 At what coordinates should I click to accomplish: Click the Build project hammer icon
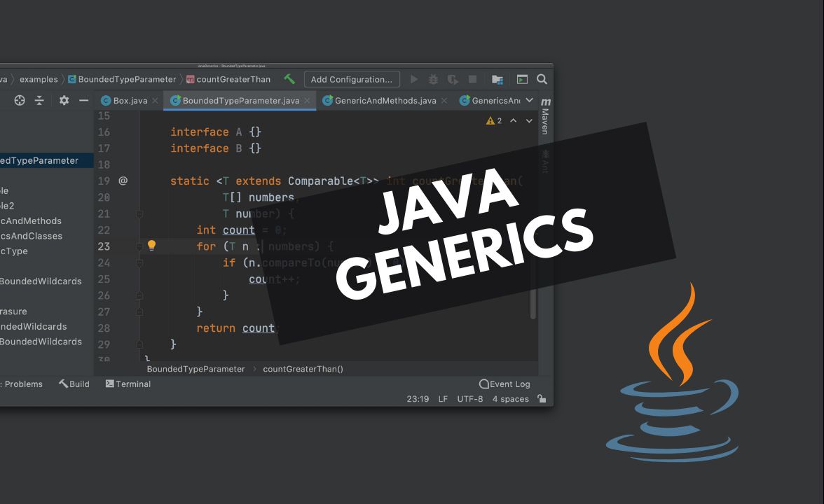point(289,79)
